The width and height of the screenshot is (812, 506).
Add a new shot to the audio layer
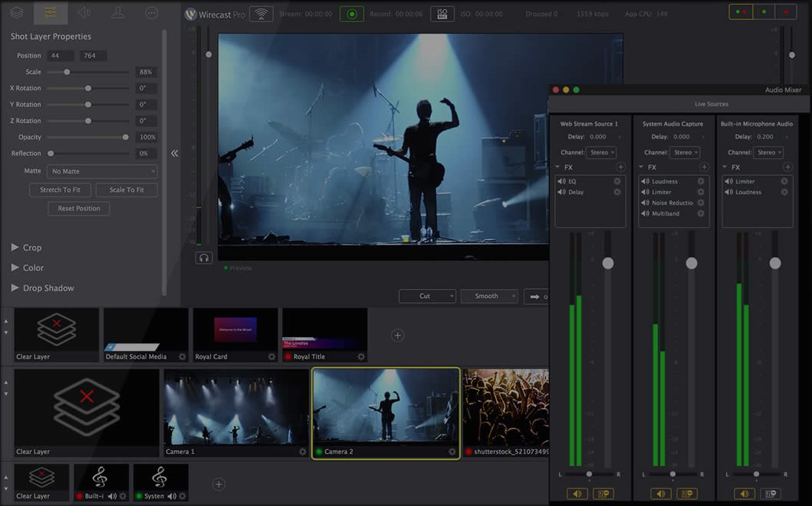[219, 485]
